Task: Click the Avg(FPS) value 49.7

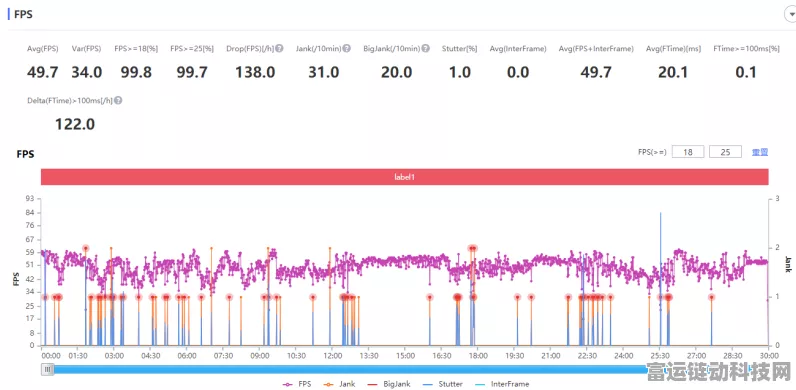Action: pos(43,72)
